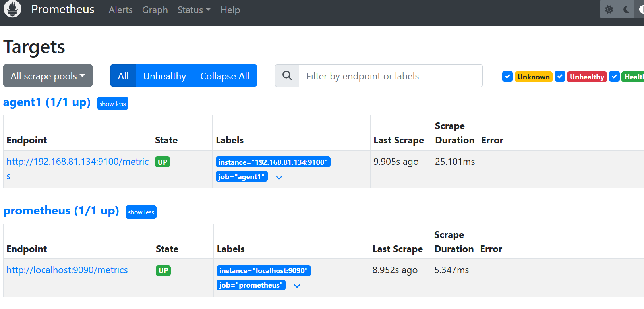Open the Help page
This screenshot has width=644, height=309.
click(x=230, y=10)
